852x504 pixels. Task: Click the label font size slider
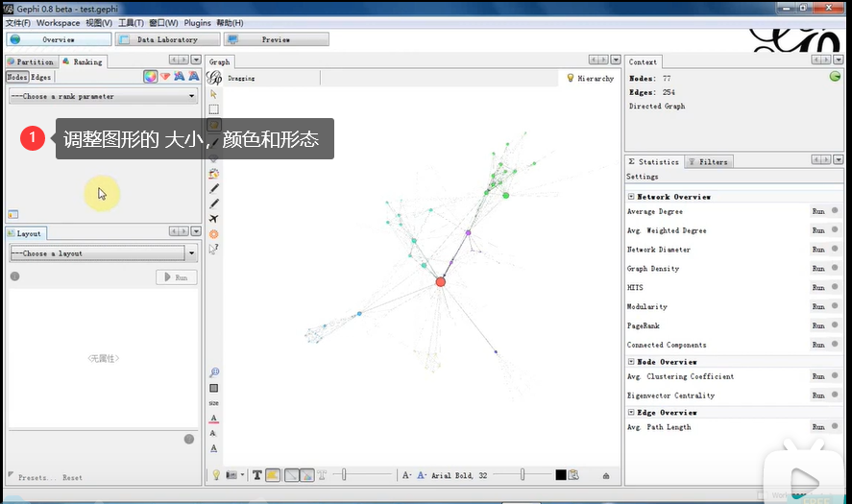pyautogui.click(x=522, y=474)
